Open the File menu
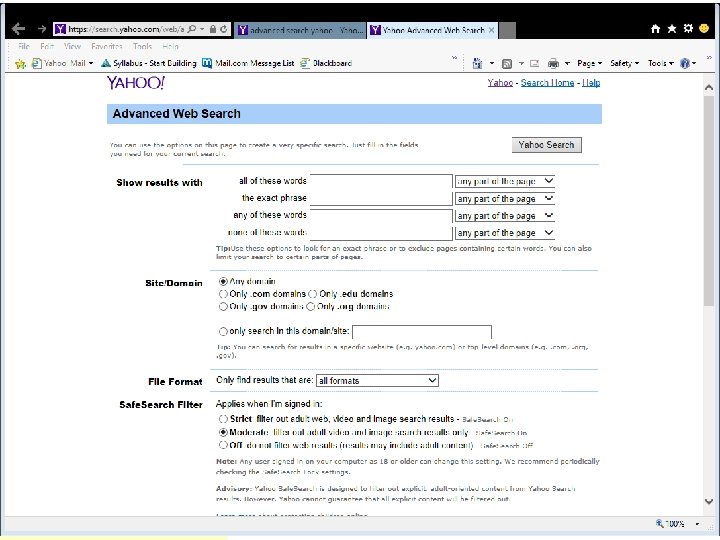This screenshot has height=540, width=720. tap(24, 46)
